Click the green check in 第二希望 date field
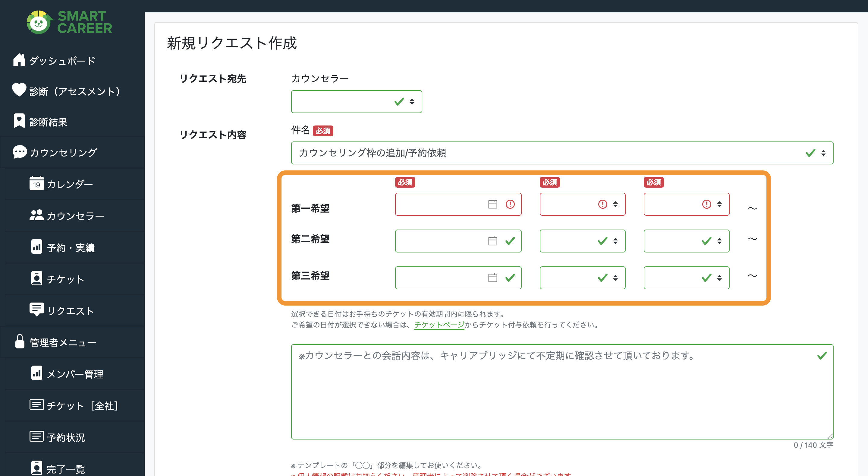This screenshot has height=476, width=868. 510,241
